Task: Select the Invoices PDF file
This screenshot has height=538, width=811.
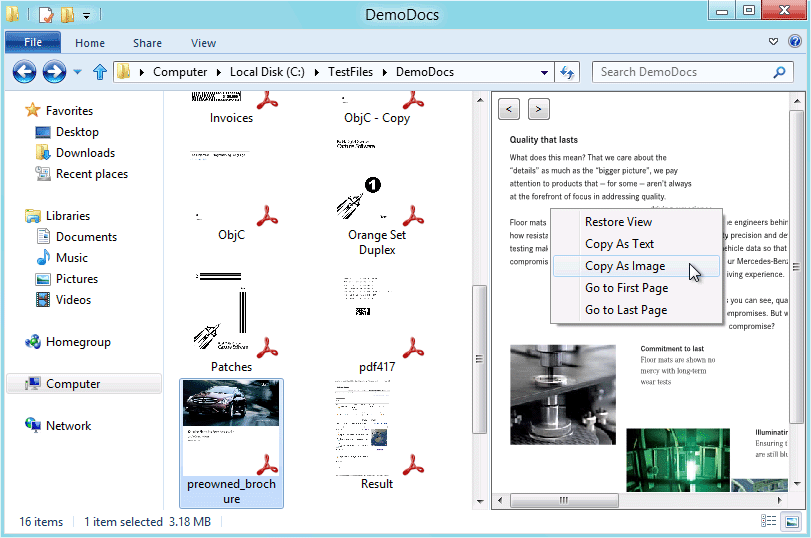Action: click(x=231, y=109)
